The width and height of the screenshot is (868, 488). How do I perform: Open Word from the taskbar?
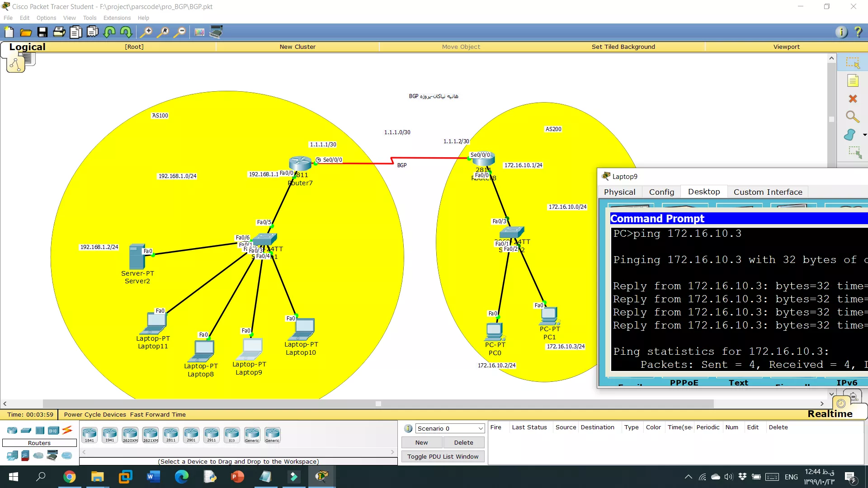[153, 476]
